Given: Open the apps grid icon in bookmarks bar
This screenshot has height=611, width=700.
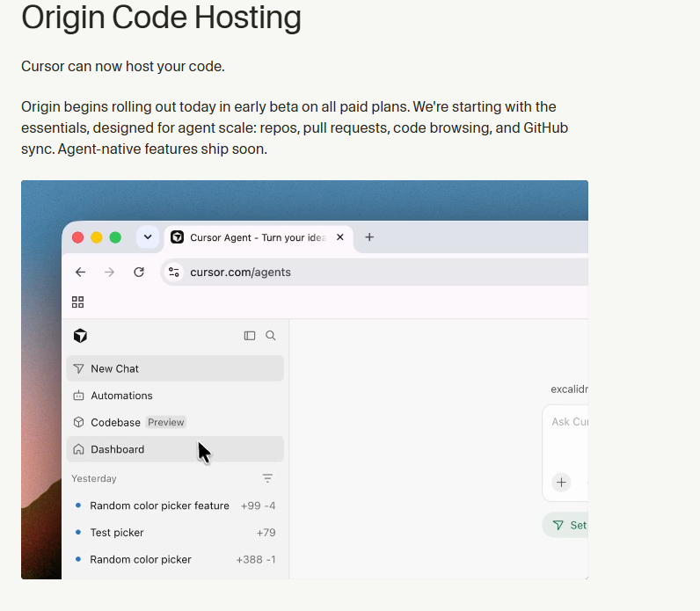Looking at the screenshot, I should coord(77,302).
